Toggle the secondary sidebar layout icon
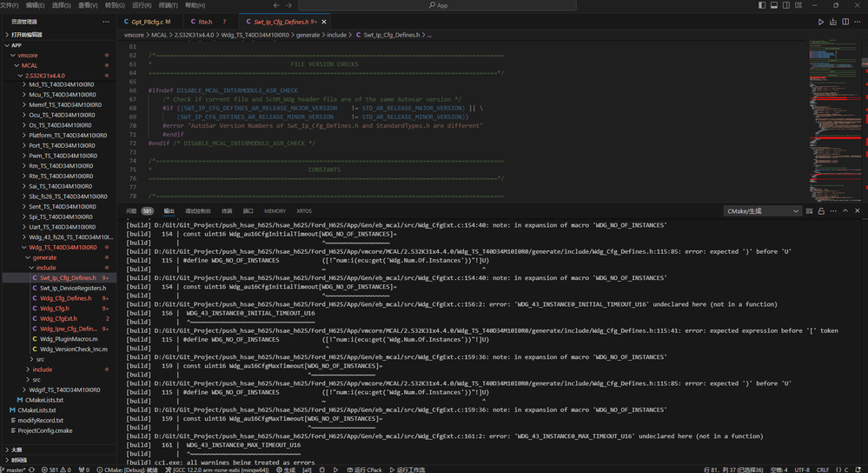868x473 pixels. point(786,5)
